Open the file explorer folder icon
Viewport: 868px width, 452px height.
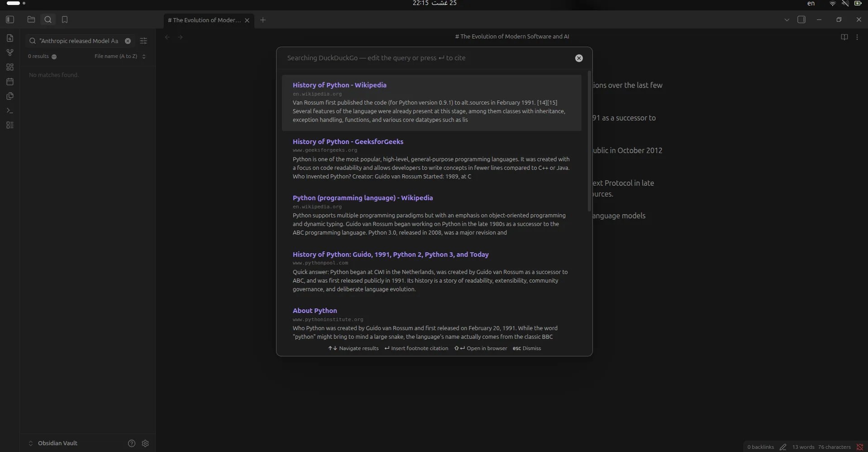(x=31, y=19)
